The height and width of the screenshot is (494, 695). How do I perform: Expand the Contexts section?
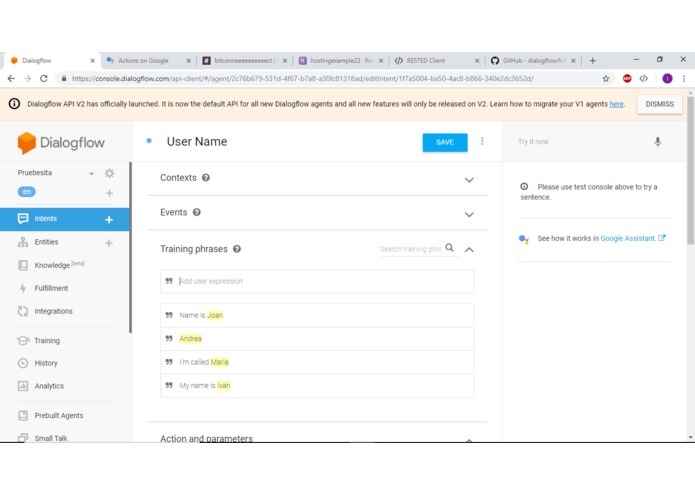(x=469, y=180)
